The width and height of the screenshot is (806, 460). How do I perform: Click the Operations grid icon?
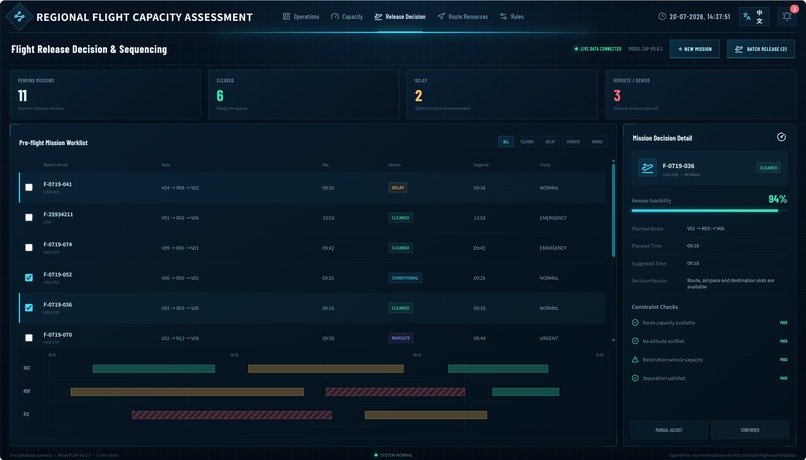(x=286, y=16)
